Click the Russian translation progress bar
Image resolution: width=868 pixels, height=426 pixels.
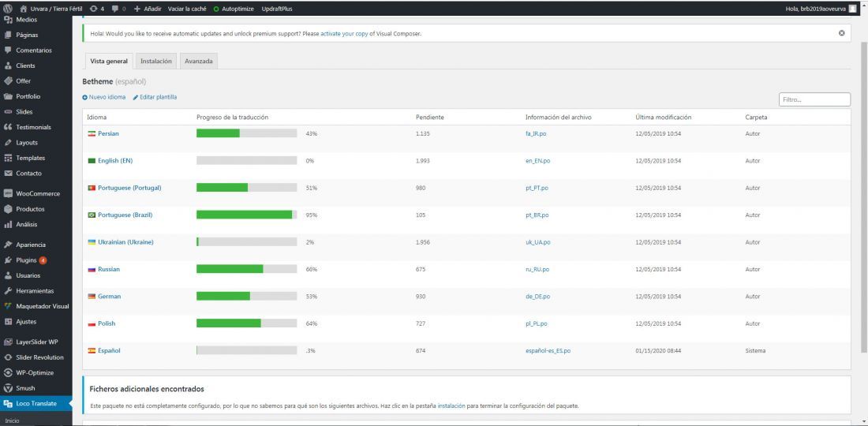246,269
